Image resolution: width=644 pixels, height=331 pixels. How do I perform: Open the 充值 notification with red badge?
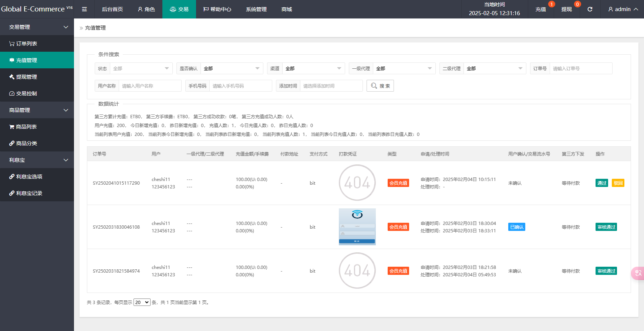(x=541, y=9)
